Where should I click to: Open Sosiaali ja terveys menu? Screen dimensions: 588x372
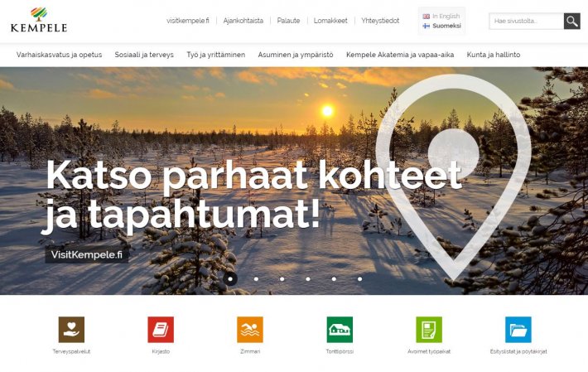pyautogui.click(x=144, y=55)
